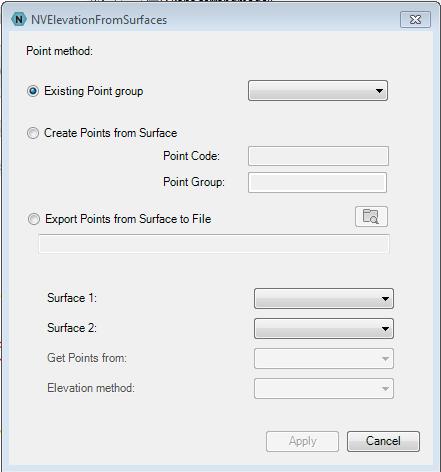The width and height of the screenshot is (441, 472).
Task: Open the Surface 2 combo box
Action: 324,328
